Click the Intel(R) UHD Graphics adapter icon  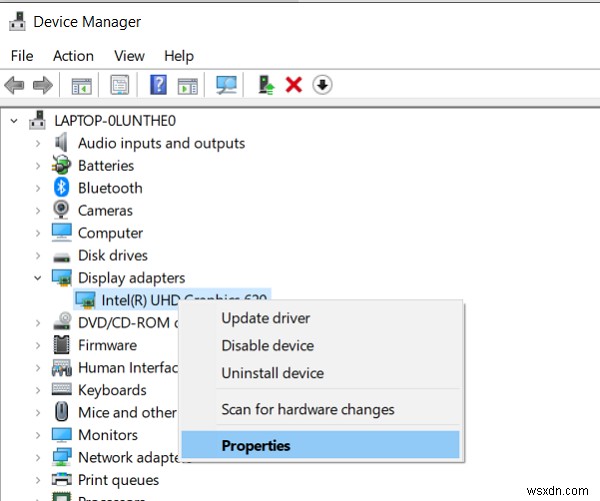[x=85, y=300]
